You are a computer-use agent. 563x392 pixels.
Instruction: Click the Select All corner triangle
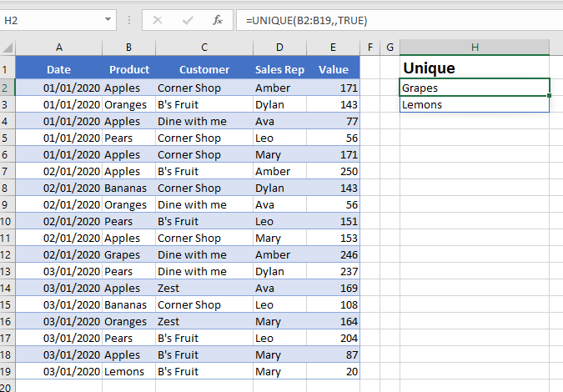click(x=8, y=48)
